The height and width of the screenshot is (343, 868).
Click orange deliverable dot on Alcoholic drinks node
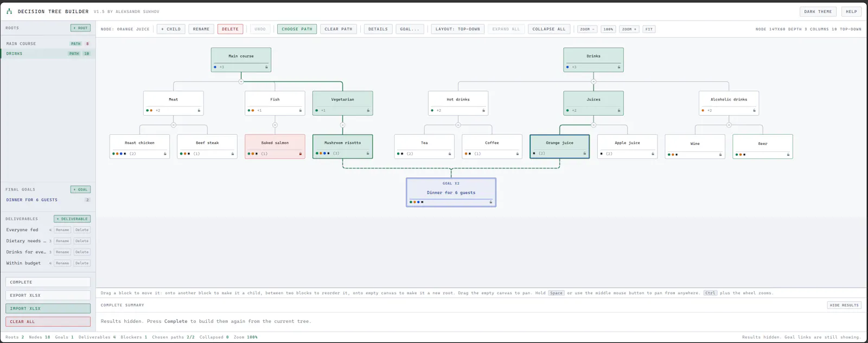pos(703,111)
